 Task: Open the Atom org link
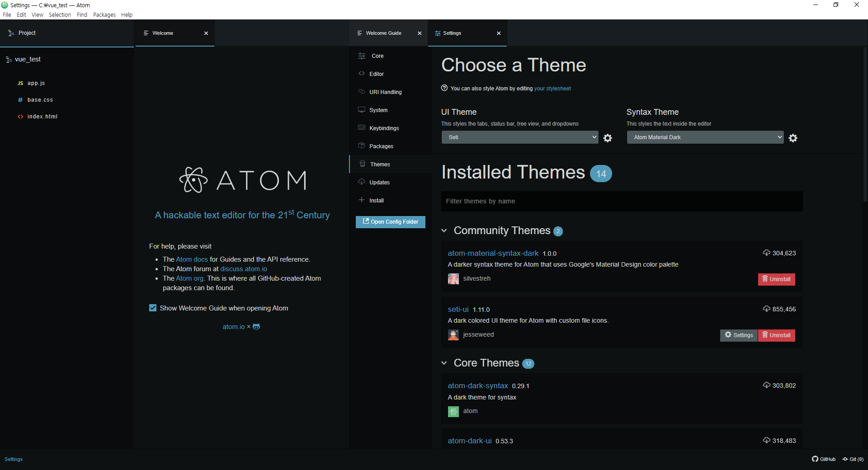point(189,278)
